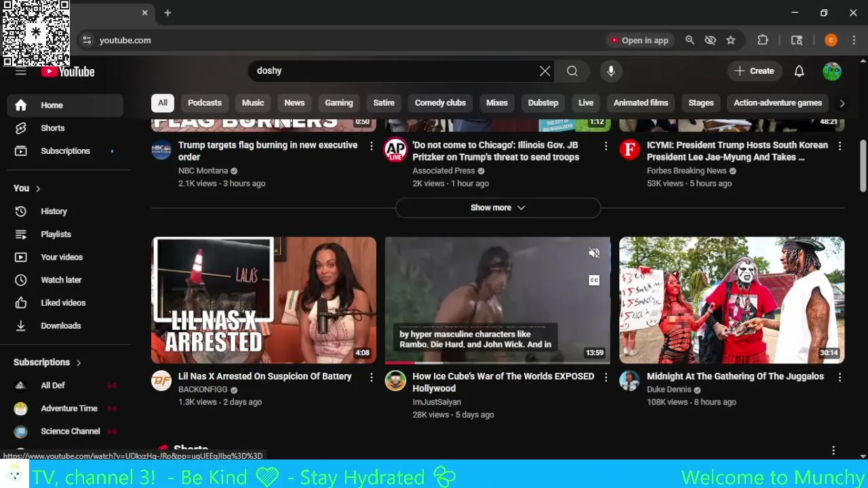This screenshot has height=488, width=868.
Task: Expand news section with Show more
Action: pos(498,207)
